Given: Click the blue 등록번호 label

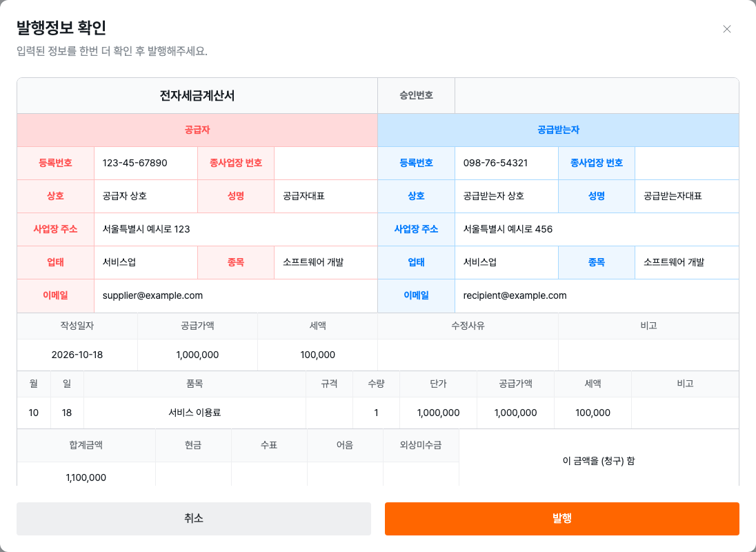Looking at the screenshot, I should (x=416, y=163).
